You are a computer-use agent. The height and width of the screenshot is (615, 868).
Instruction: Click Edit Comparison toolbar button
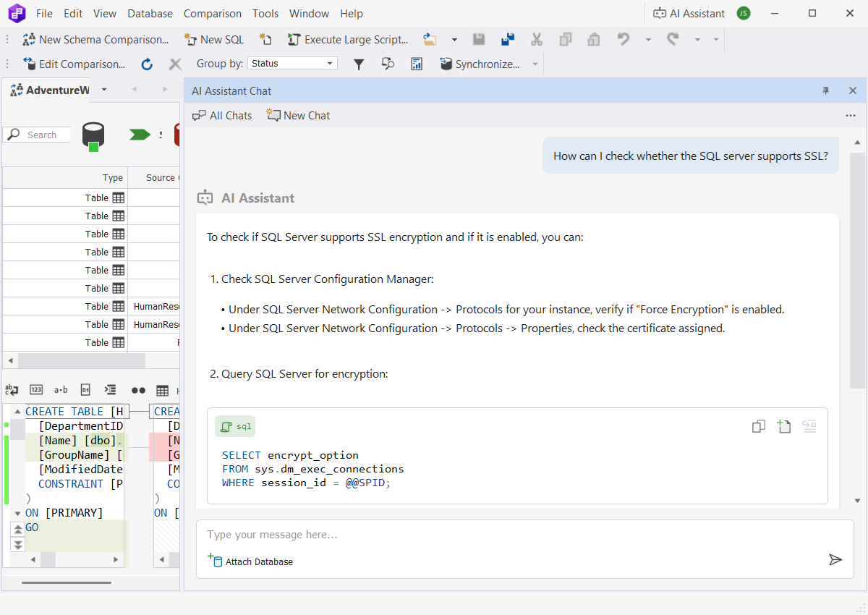74,64
